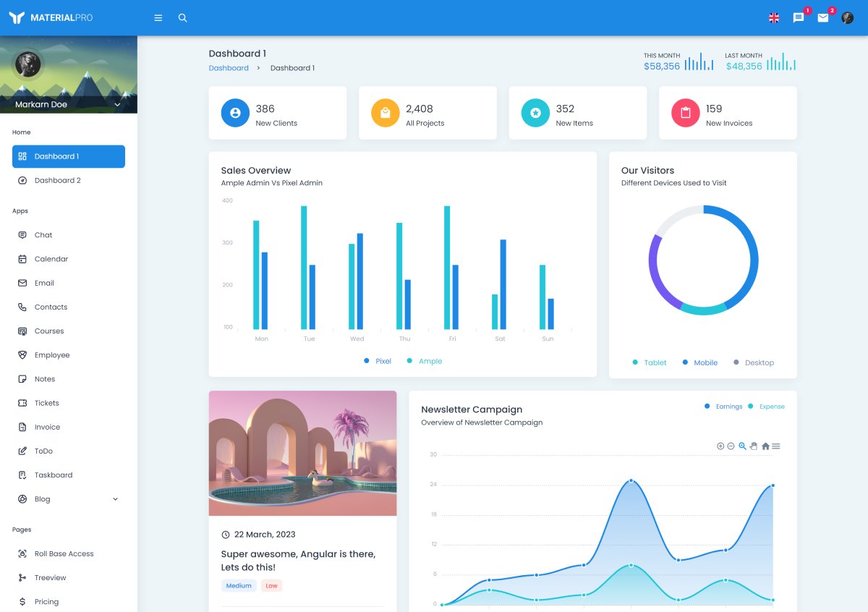Click the pool scene blog image
This screenshot has height=612, width=868.
pyautogui.click(x=302, y=453)
